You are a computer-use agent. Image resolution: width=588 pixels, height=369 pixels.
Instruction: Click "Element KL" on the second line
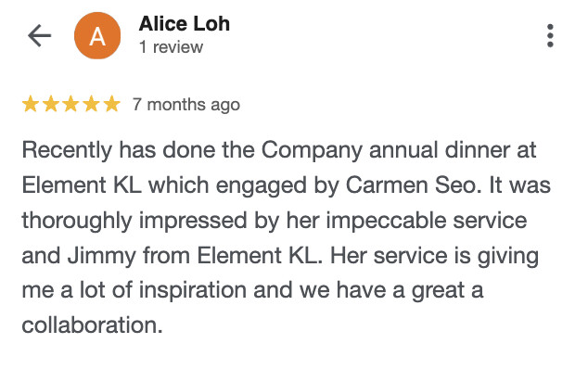coord(82,185)
